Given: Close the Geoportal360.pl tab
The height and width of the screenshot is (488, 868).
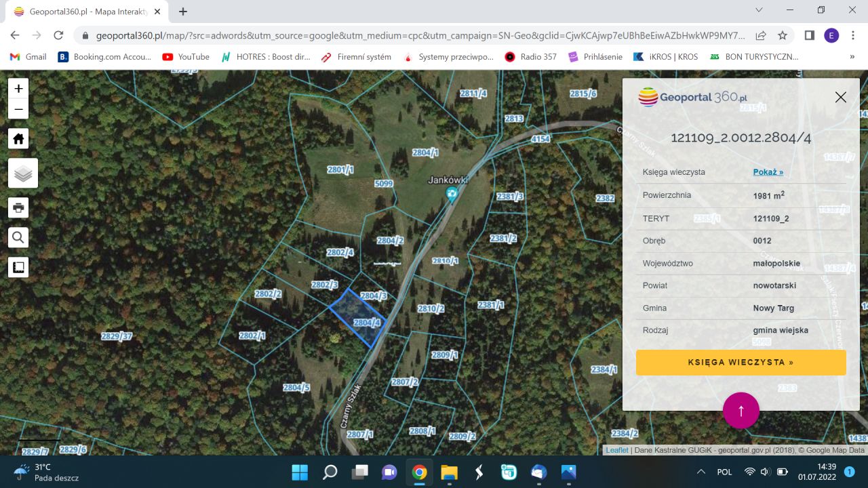Looking at the screenshot, I should [158, 12].
